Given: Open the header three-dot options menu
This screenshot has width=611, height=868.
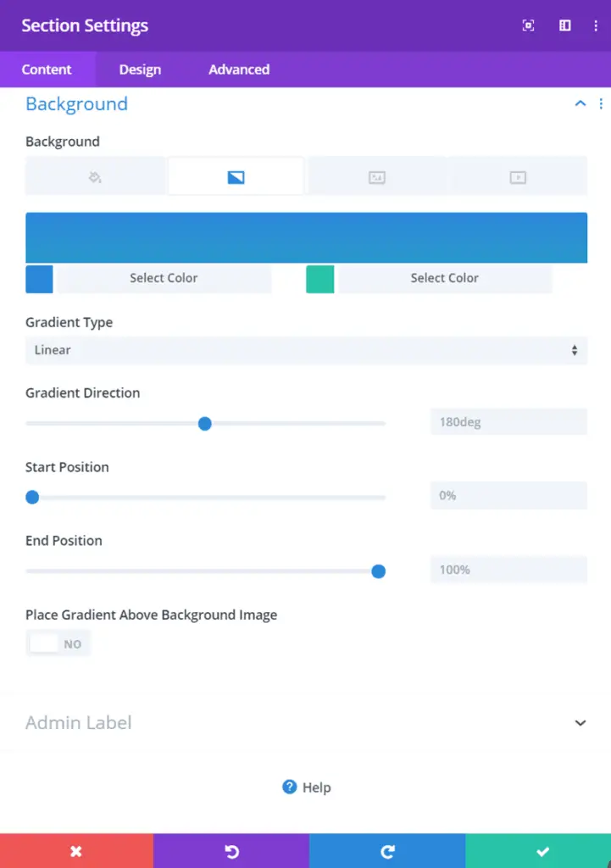Looking at the screenshot, I should point(596,25).
